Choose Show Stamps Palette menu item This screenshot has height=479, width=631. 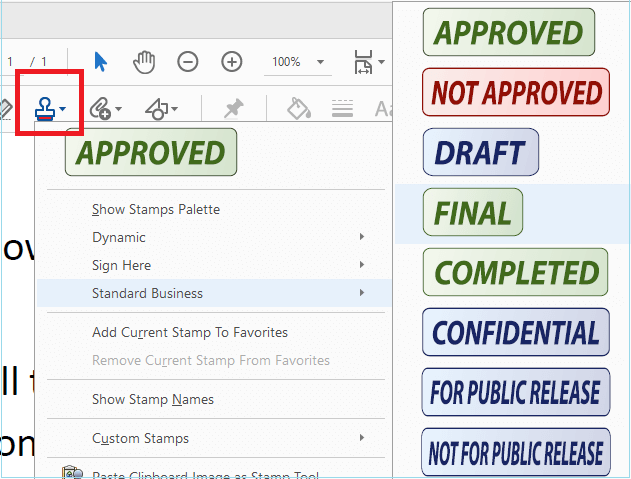(156, 209)
